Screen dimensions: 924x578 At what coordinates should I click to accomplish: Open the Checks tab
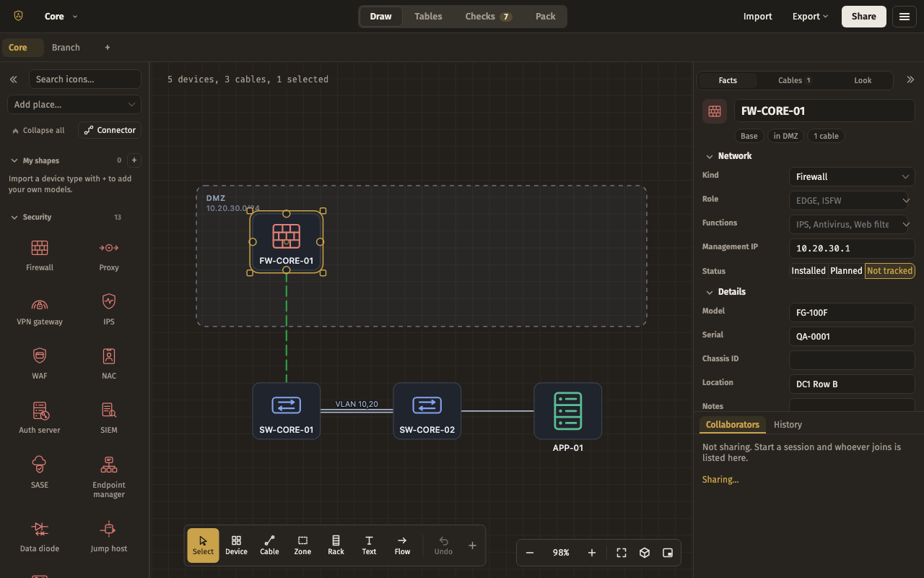[x=489, y=17]
